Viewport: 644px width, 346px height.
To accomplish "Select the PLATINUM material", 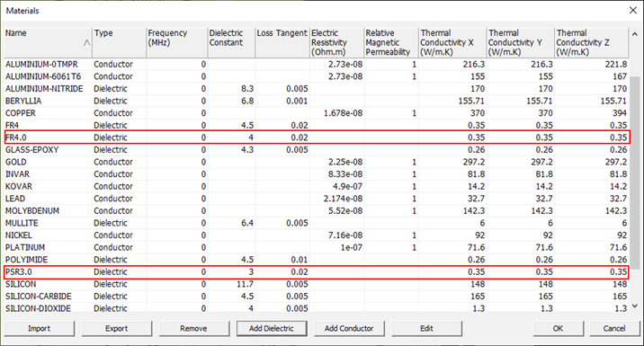I will [x=317, y=247].
